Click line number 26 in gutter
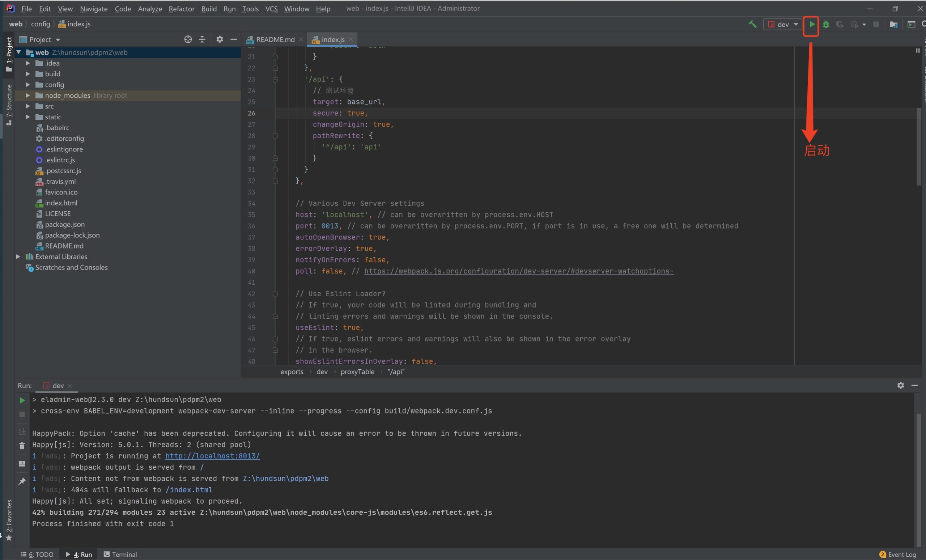This screenshot has width=926, height=560. pyautogui.click(x=251, y=113)
